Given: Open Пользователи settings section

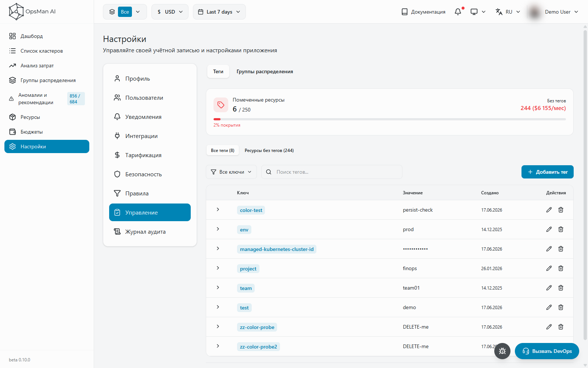Looking at the screenshot, I should tap(150, 98).
